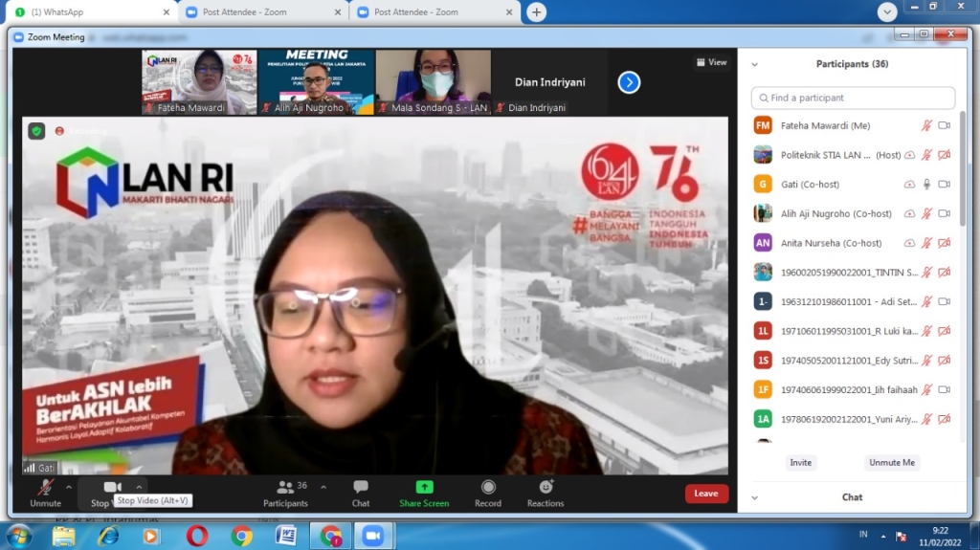This screenshot has height=550, width=980.
Task: Click the Invite button
Action: coord(801,463)
